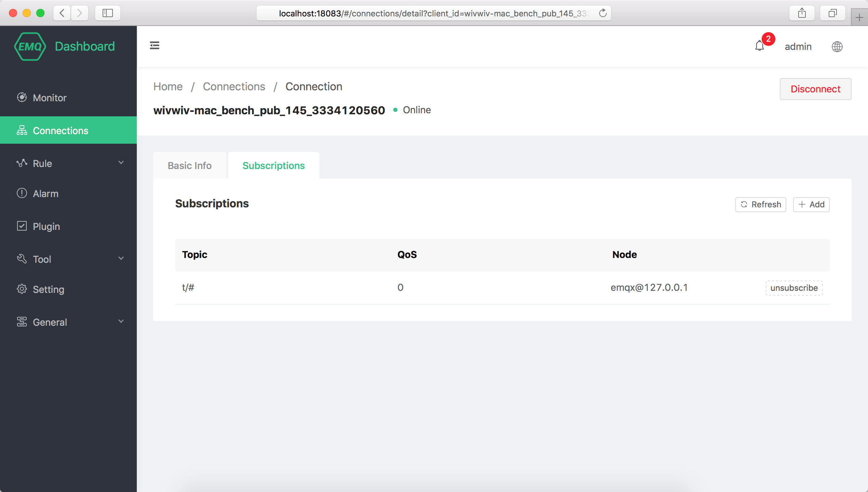
Task: Unsubscribe from the t/# topic
Action: pyautogui.click(x=794, y=288)
